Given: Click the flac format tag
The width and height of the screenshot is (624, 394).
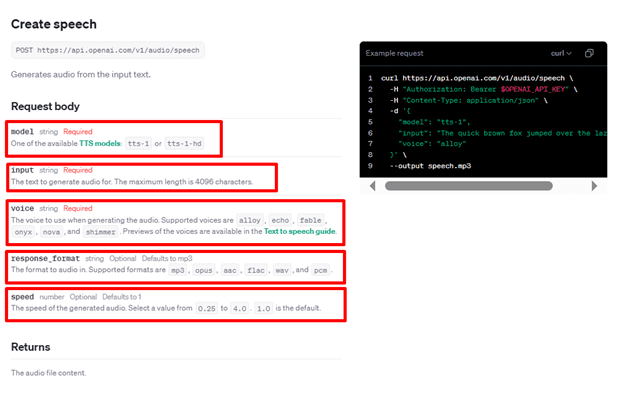Looking at the screenshot, I should click(x=256, y=270).
